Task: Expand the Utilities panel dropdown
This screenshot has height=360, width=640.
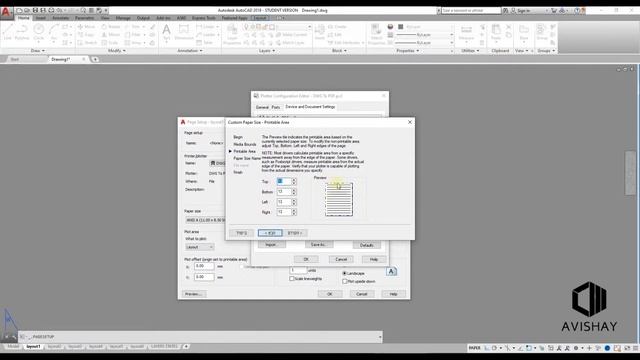Action: 470,51
